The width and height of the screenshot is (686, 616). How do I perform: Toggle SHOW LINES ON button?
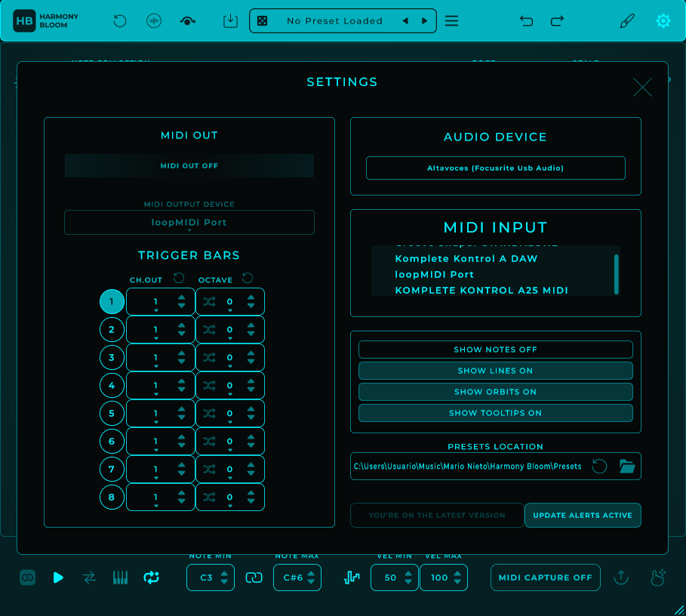(495, 371)
